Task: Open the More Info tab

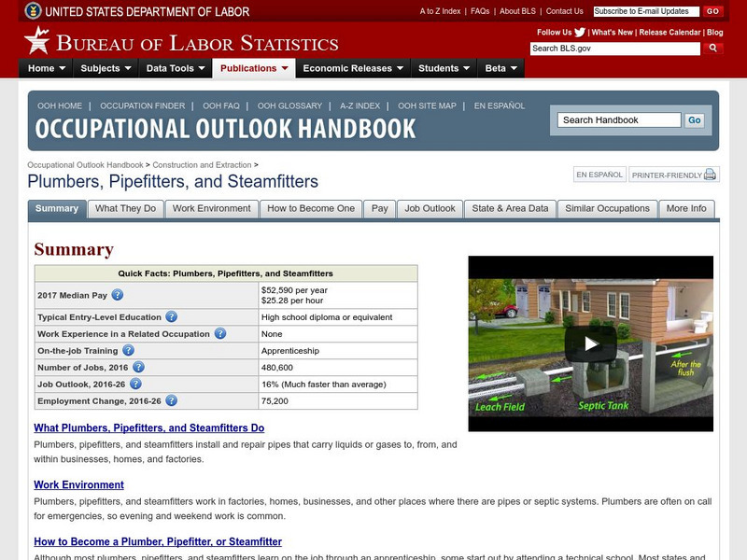Action: [x=686, y=208]
